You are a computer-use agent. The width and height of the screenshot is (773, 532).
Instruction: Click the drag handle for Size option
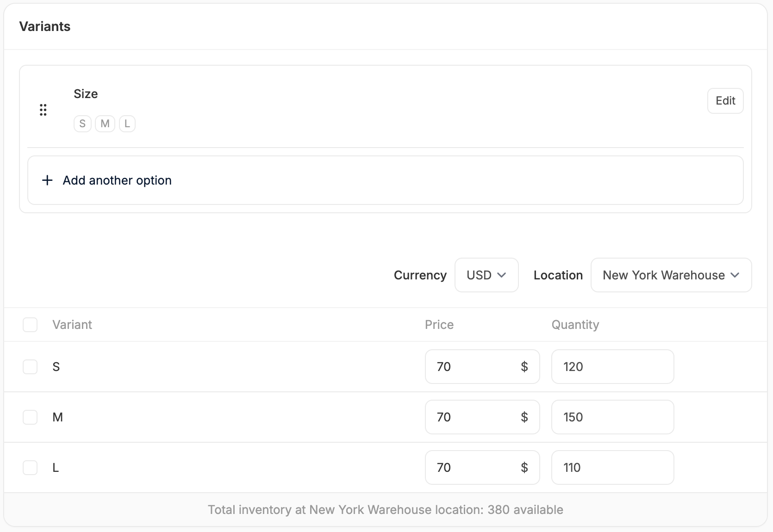tap(43, 110)
